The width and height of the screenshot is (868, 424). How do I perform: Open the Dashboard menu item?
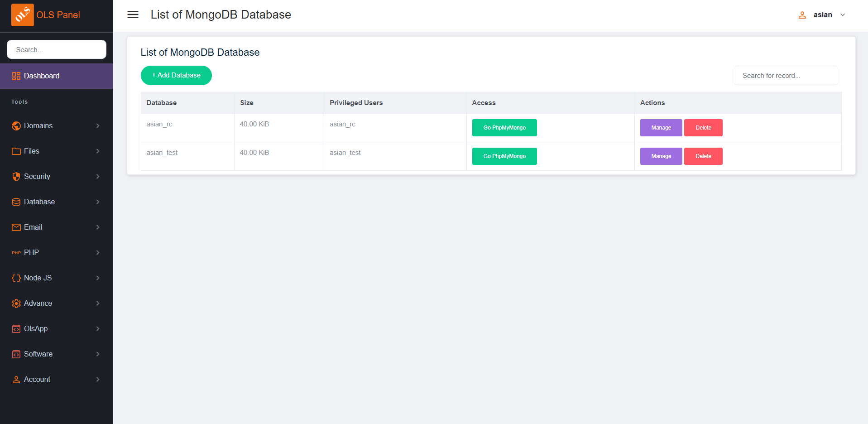pos(42,76)
